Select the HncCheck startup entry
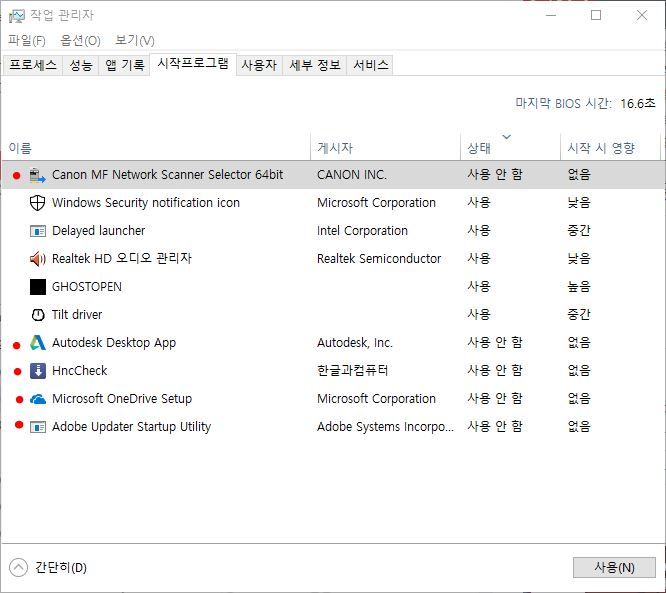The height and width of the screenshot is (593, 666). pos(333,371)
